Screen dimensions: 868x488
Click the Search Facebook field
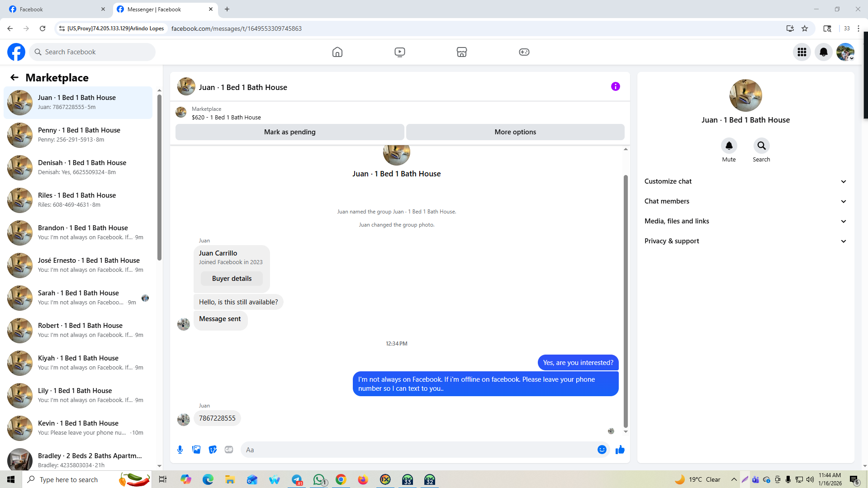tap(93, 52)
